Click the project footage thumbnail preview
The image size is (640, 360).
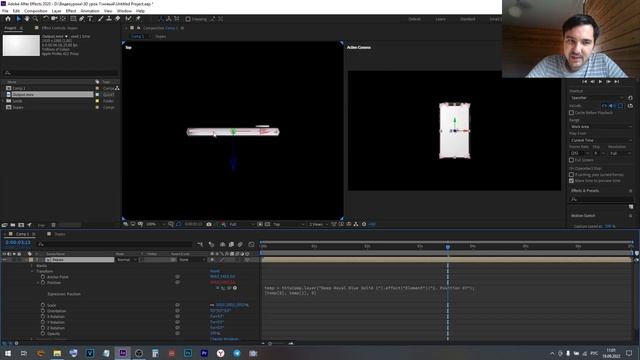pos(21,45)
